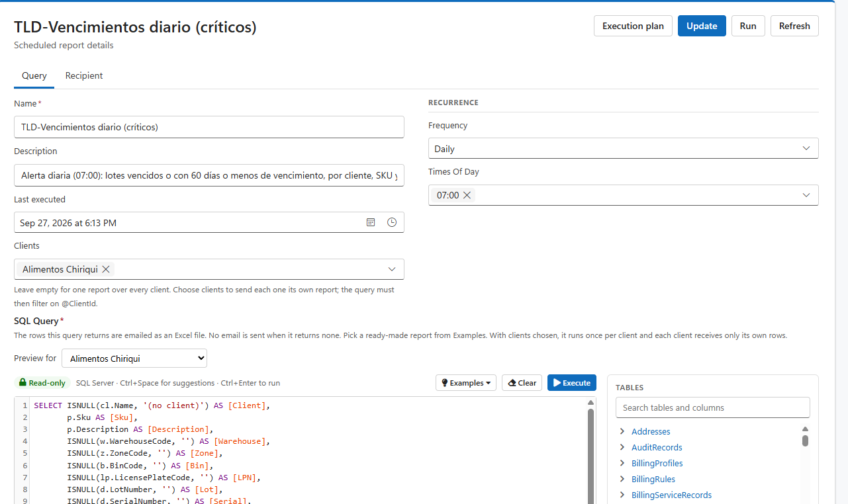This screenshot has height=504, width=848.
Task: Click the Update button
Action: coord(702,26)
